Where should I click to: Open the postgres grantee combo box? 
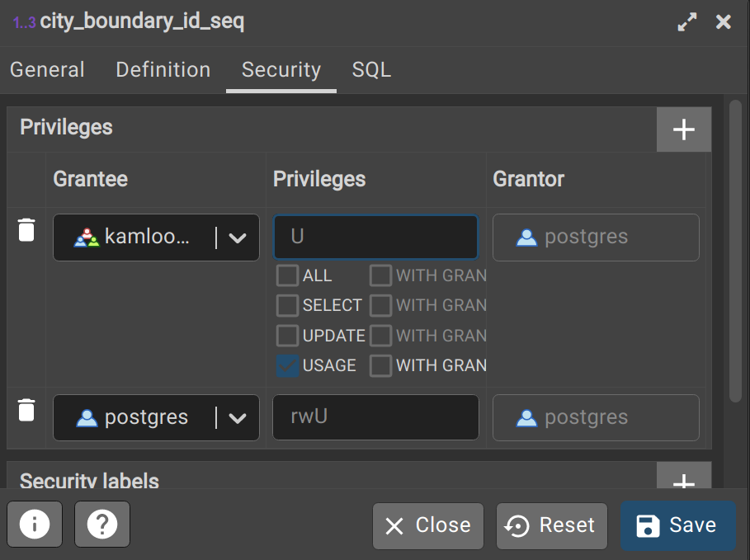tap(156, 417)
